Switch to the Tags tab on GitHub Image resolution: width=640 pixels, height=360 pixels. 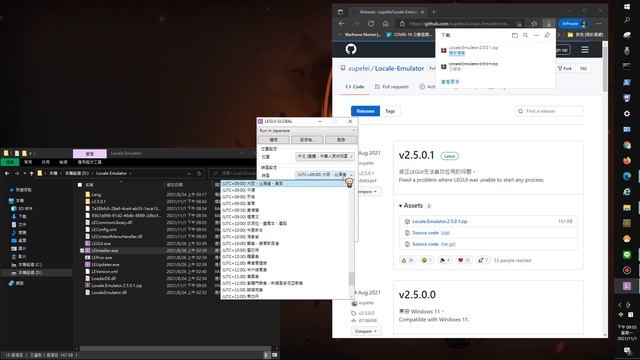click(x=390, y=111)
